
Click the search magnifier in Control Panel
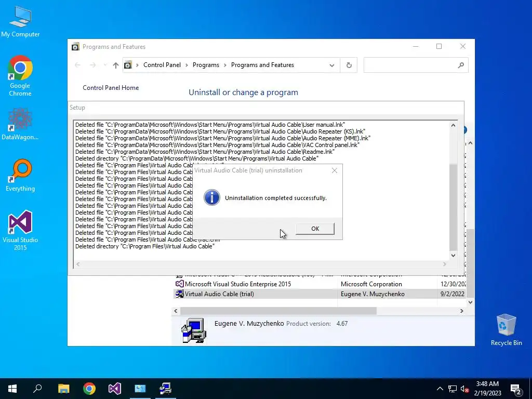point(461,65)
